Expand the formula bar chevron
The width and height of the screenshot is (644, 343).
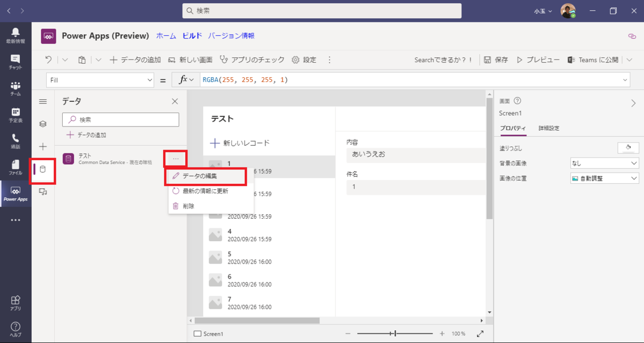coord(625,80)
